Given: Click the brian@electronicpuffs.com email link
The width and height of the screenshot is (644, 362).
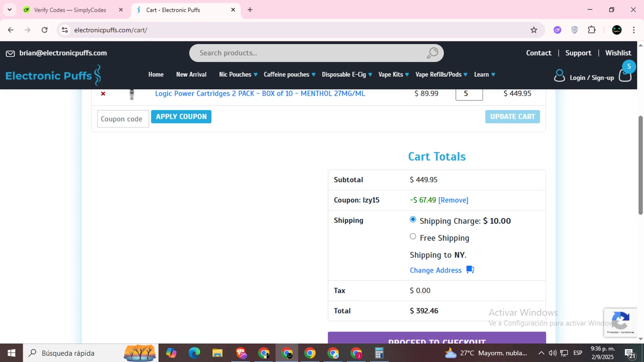Looking at the screenshot, I should (63, 53).
